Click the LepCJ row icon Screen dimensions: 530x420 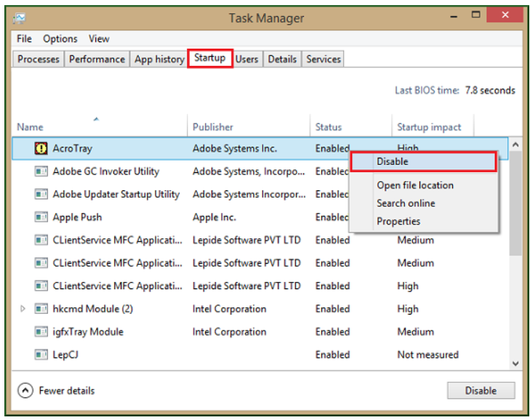[x=41, y=355]
